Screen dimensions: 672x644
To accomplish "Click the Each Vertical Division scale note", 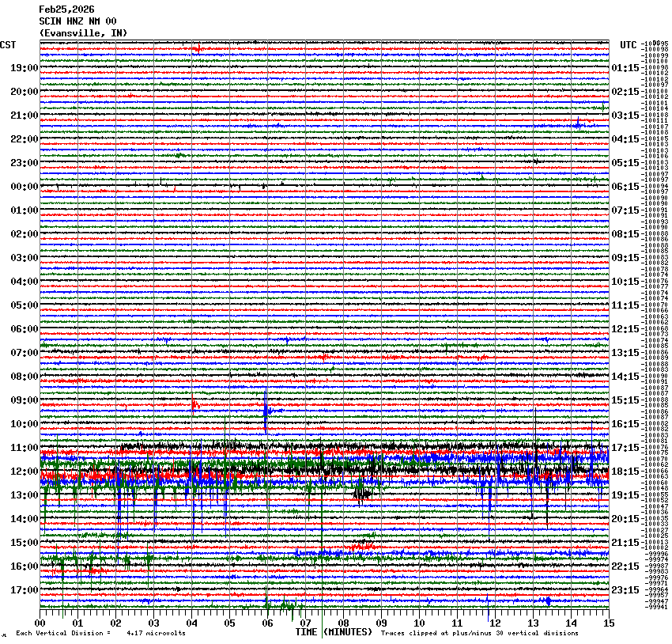I will (101, 633).
